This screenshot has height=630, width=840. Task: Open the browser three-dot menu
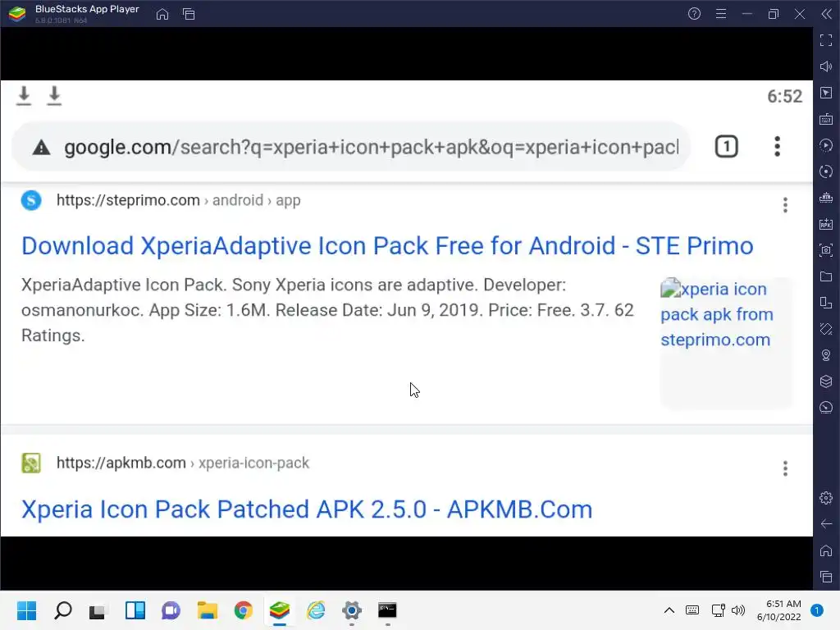coord(778,147)
